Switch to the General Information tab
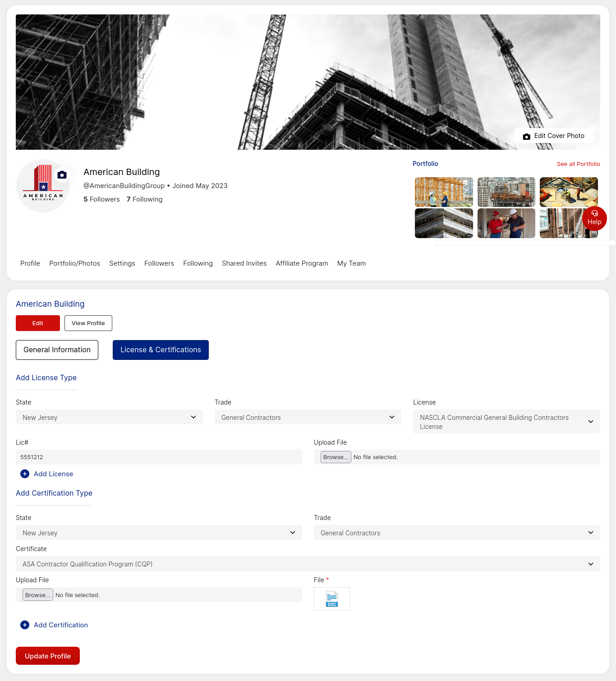616x681 pixels. [57, 350]
